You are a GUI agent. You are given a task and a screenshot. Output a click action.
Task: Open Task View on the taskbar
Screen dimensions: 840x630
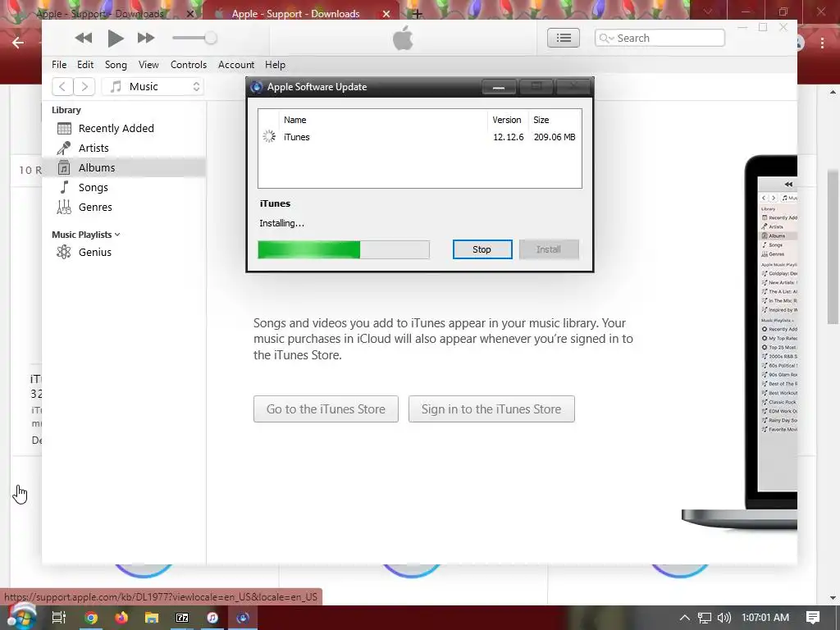(x=59, y=618)
